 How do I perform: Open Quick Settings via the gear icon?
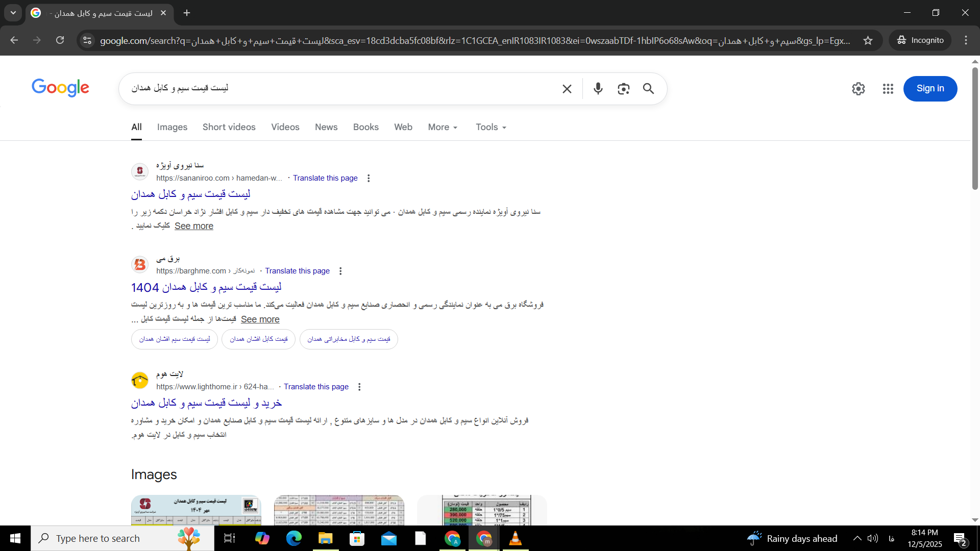[859, 88]
